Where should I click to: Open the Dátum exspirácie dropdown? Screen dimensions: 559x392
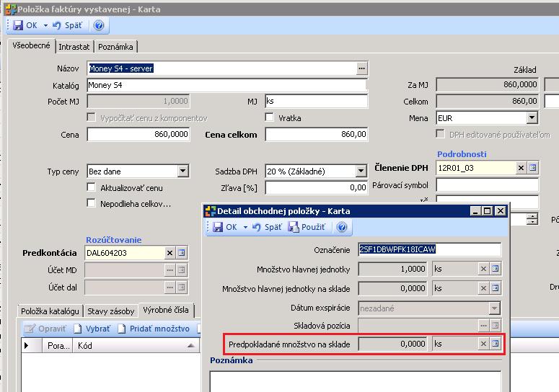494,308
